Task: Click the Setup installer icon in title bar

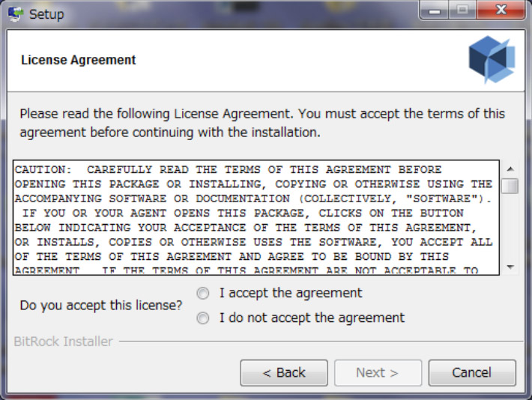Action: 15,14
